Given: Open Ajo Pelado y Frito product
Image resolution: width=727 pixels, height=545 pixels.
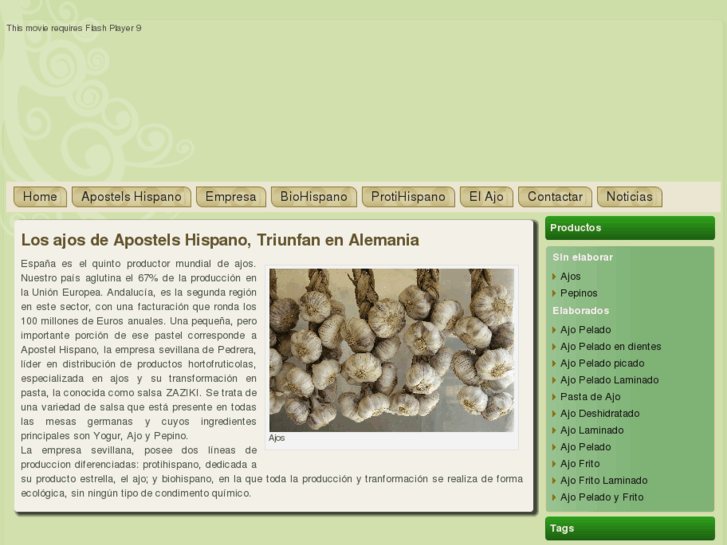Looking at the screenshot, I should click(x=602, y=497).
